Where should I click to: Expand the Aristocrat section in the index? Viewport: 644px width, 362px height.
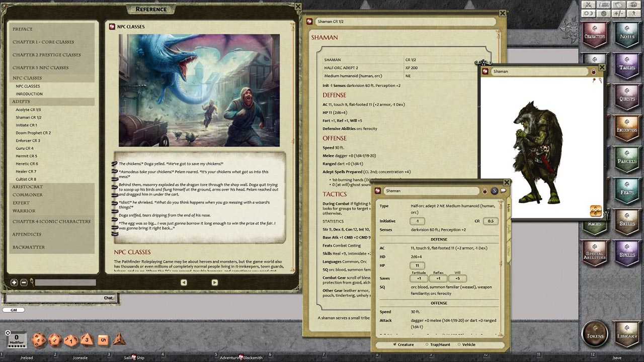pyautogui.click(x=28, y=187)
